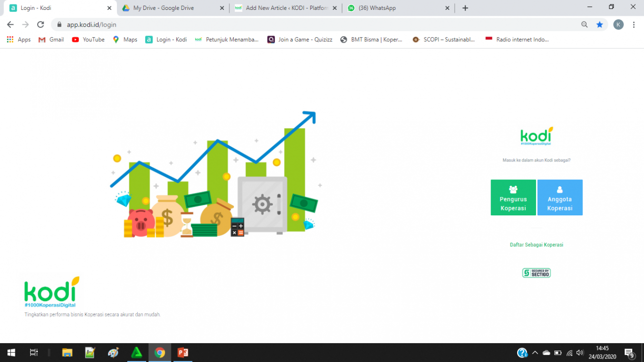The width and height of the screenshot is (644, 362).
Task: Open a new browser tab
Action: point(465,8)
